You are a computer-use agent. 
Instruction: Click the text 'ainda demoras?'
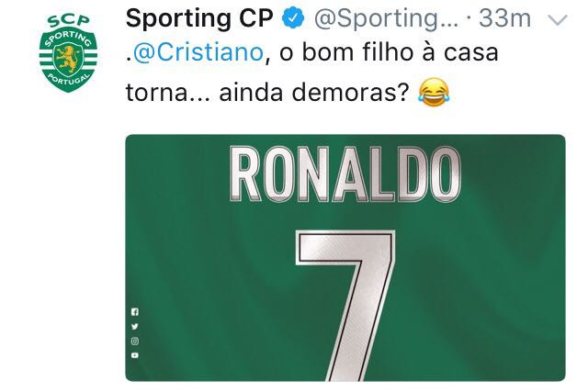tap(314, 93)
